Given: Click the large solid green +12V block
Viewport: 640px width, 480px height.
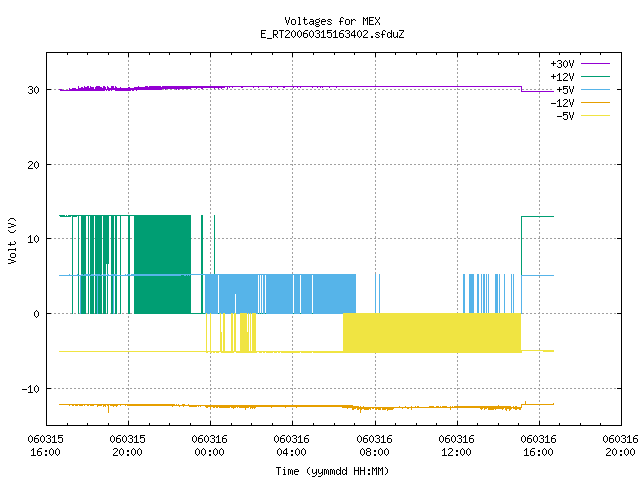Looking at the screenshot, I should [x=162, y=264].
